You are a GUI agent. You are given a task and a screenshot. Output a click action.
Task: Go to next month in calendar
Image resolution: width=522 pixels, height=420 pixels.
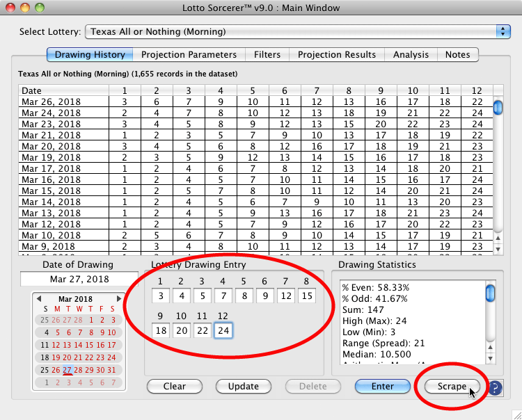(x=118, y=298)
